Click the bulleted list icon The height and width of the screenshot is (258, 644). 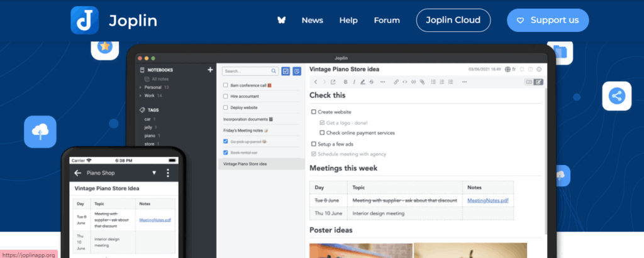pyautogui.click(x=433, y=82)
